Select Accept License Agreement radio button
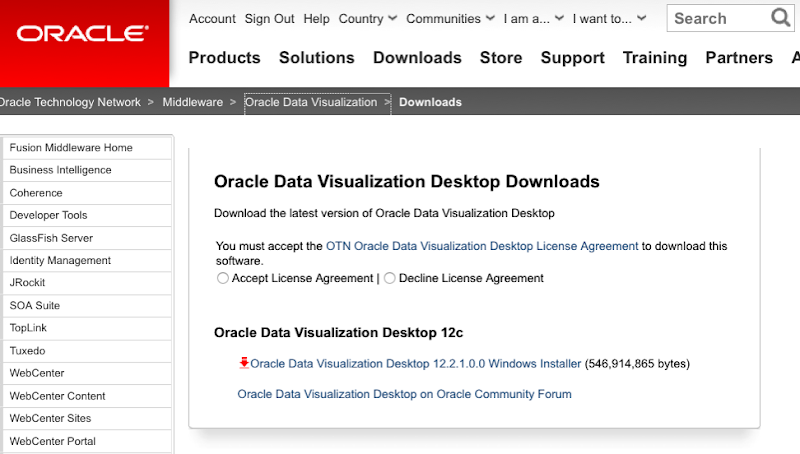Image resolution: width=800 pixels, height=454 pixels. [x=222, y=278]
